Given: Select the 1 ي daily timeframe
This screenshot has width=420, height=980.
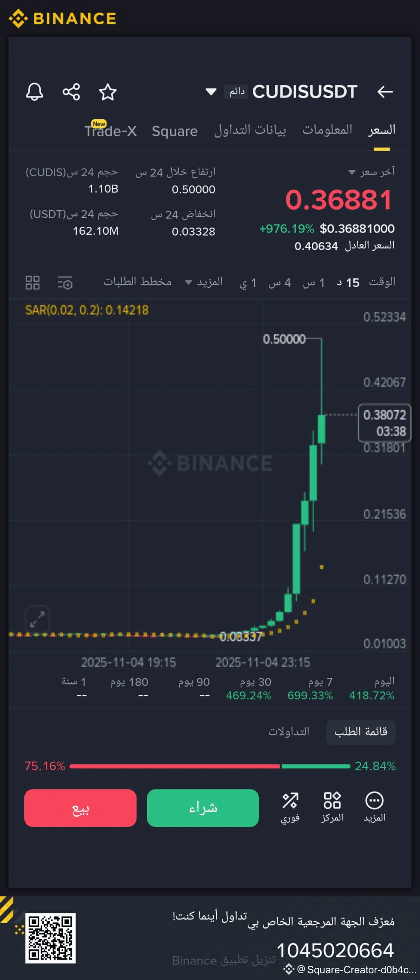Looking at the screenshot, I should [248, 283].
